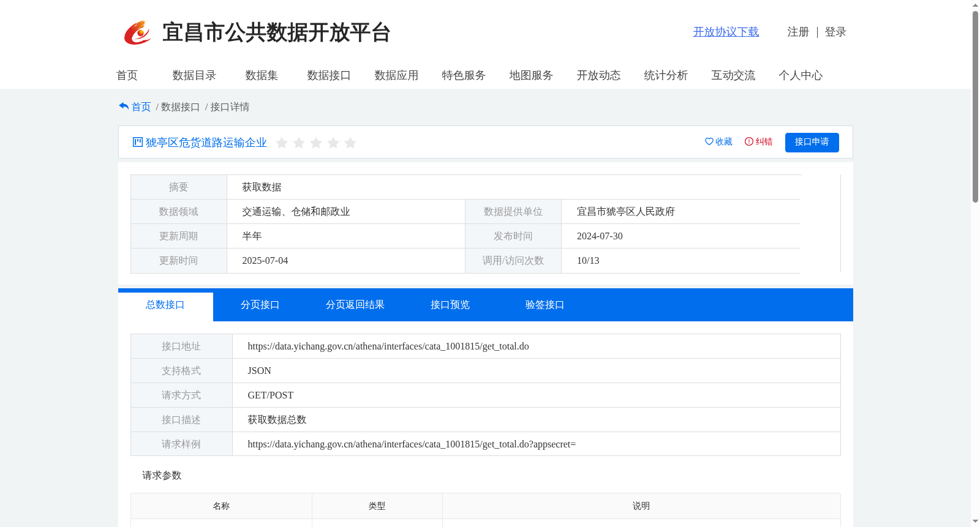Click 注册 to register
This screenshot has height=527, width=980.
pos(798,32)
